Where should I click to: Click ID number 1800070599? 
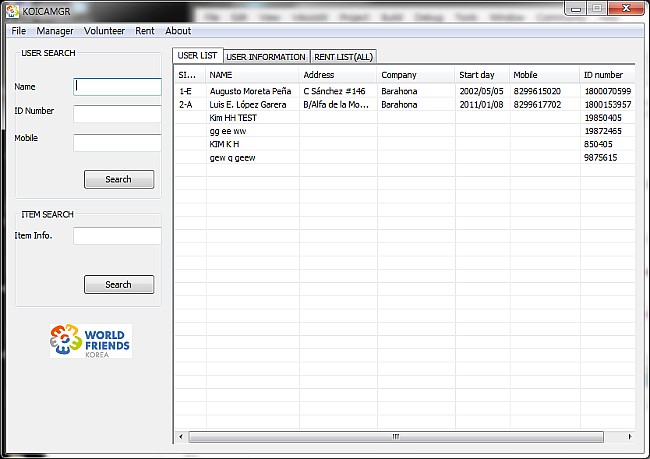608,91
